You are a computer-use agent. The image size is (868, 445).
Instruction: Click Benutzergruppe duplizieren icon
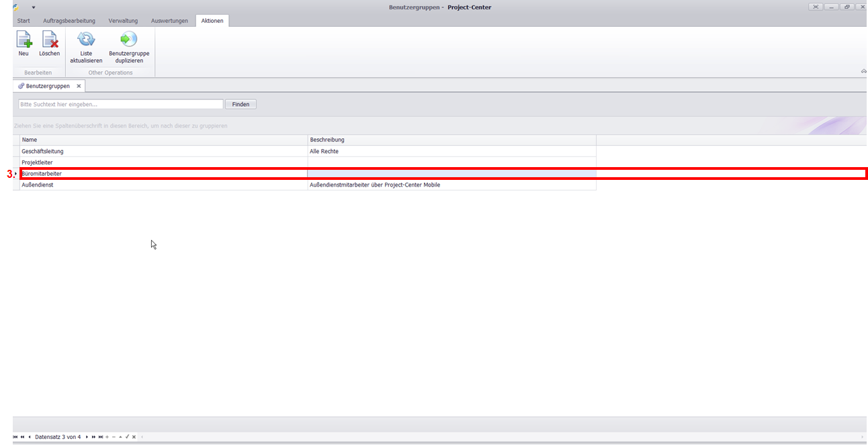[128, 40]
